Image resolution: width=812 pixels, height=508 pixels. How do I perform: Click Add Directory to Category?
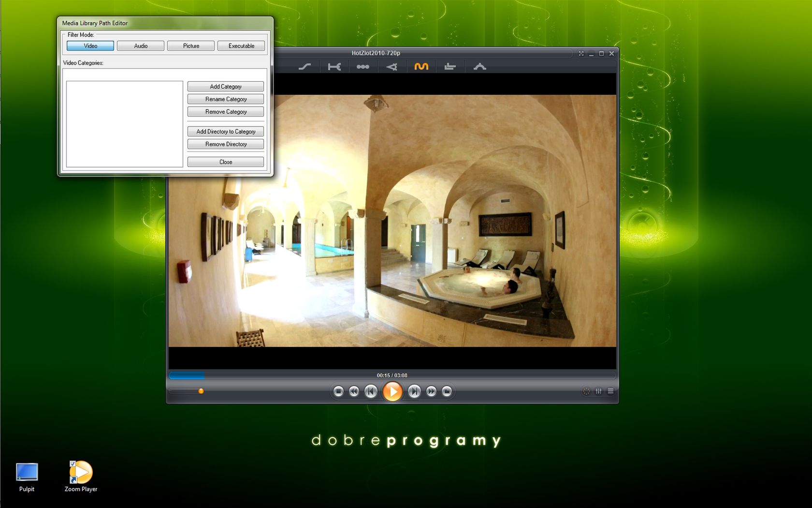[x=226, y=132]
